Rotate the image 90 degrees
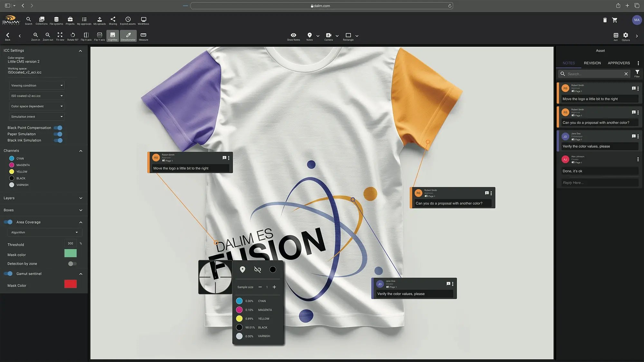Screen dimensions: 644x362 point(73,36)
